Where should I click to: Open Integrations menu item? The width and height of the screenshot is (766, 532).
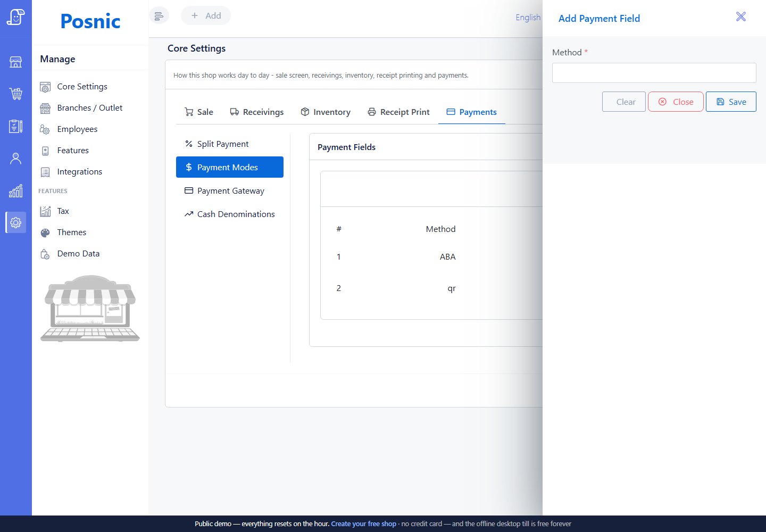(x=79, y=171)
